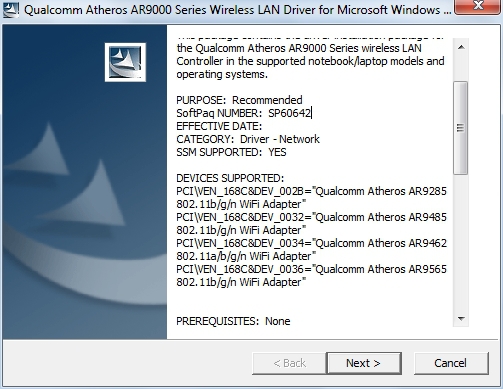The width and height of the screenshot is (503, 389).
Task: Click SSM SUPPORTED: YES text
Action: pyautogui.click(x=231, y=152)
